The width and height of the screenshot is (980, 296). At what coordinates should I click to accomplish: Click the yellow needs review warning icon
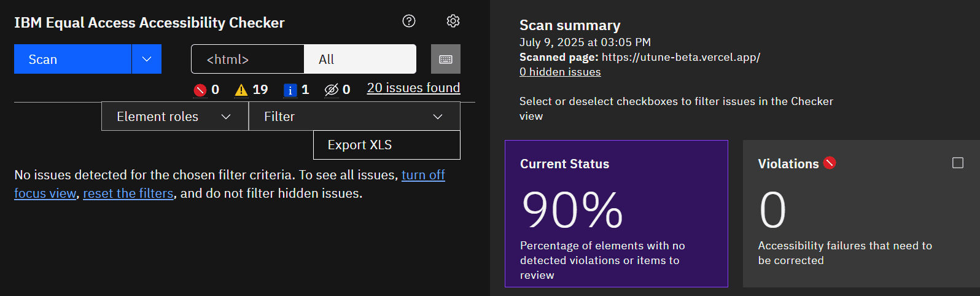coord(241,90)
